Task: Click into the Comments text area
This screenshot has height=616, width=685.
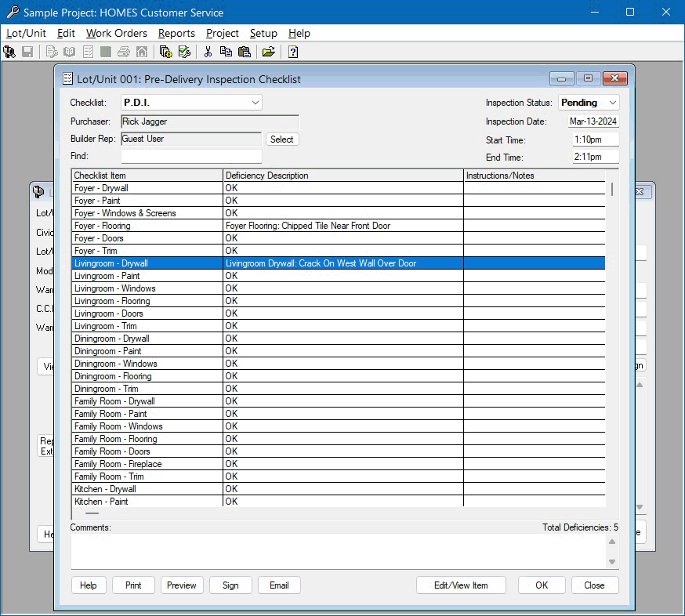Action: point(339,551)
